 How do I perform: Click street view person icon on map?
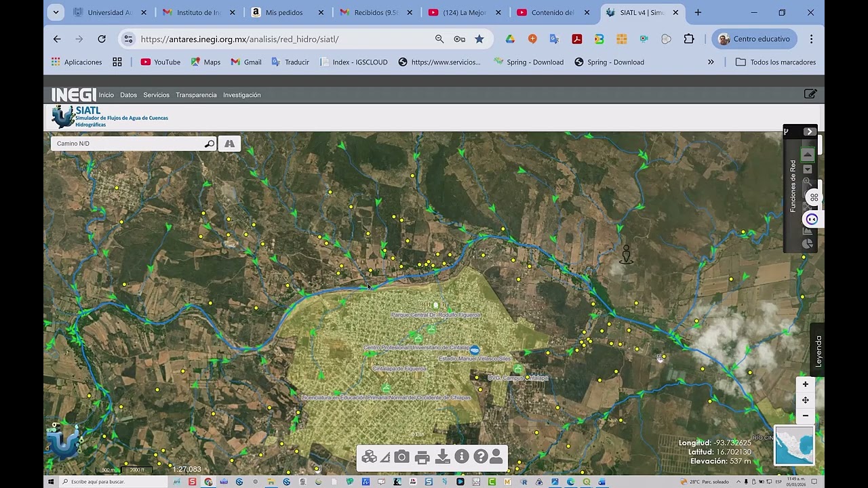click(627, 255)
